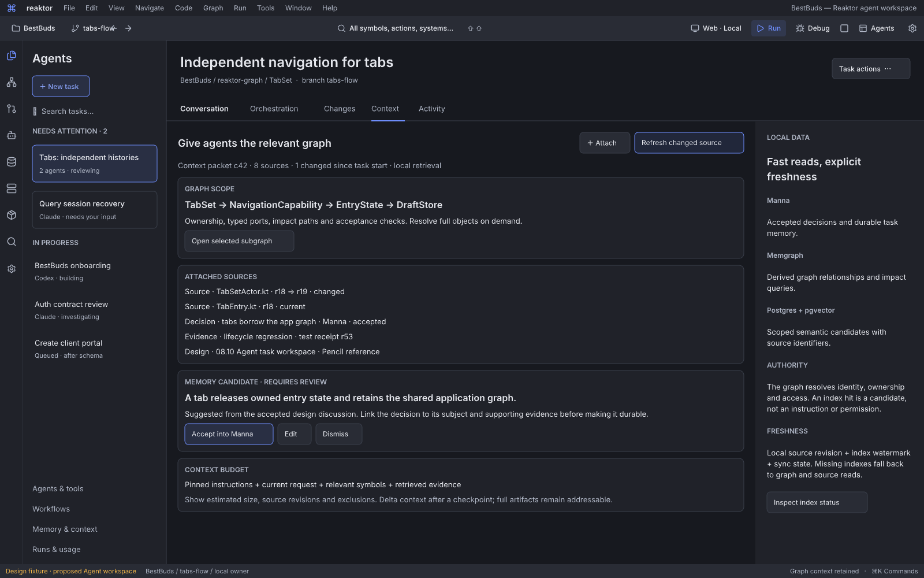Click Accept into Manna button
The image size is (924, 578).
pos(229,434)
